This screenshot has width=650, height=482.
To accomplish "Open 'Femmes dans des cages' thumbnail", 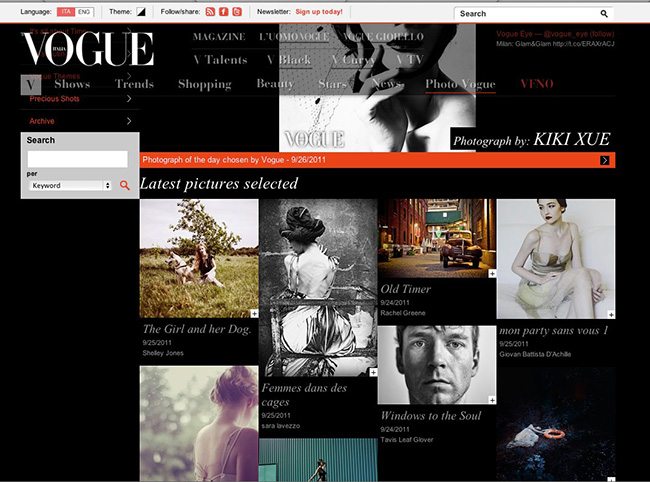I will (x=318, y=288).
